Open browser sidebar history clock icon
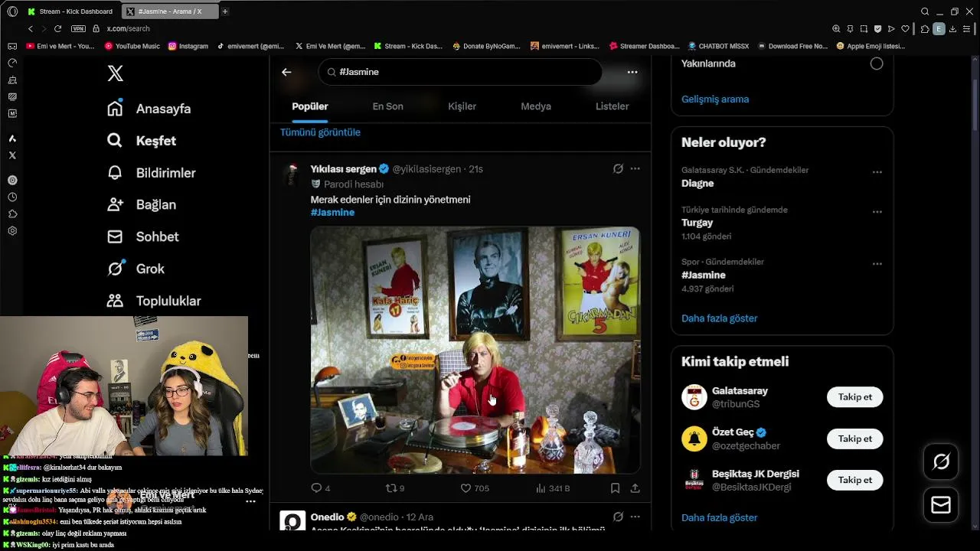Image resolution: width=980 pixels, height=551 pixels. pos(12,197)
